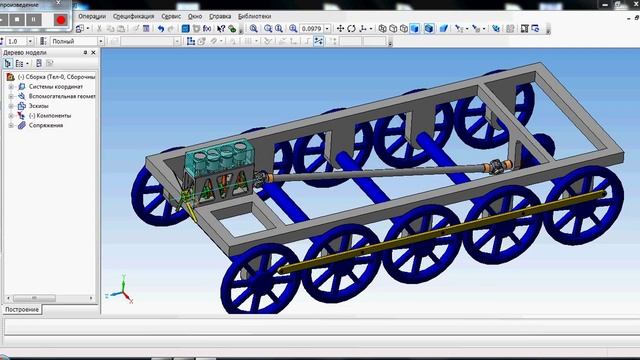Expand the Системы координат node
This screenshot has width=640, height=360.
[11, 87]
